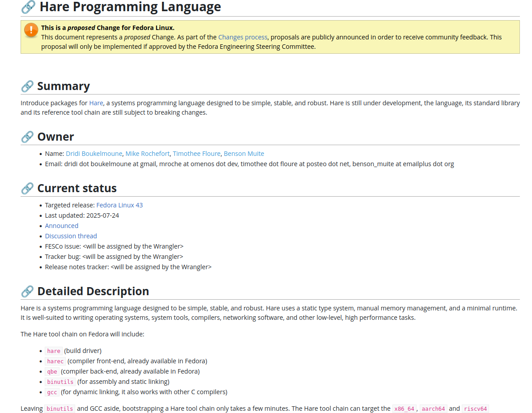Viewport: 532px width, 413px height.
Task: Click the 'FESCo issue' list line
Action: click(x=115, y=246)
